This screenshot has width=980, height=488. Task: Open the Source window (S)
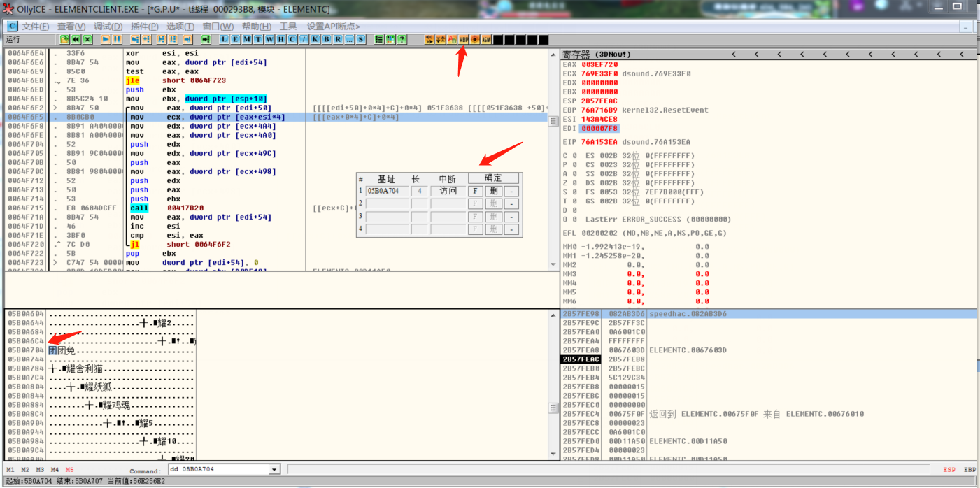click(361, 39)
